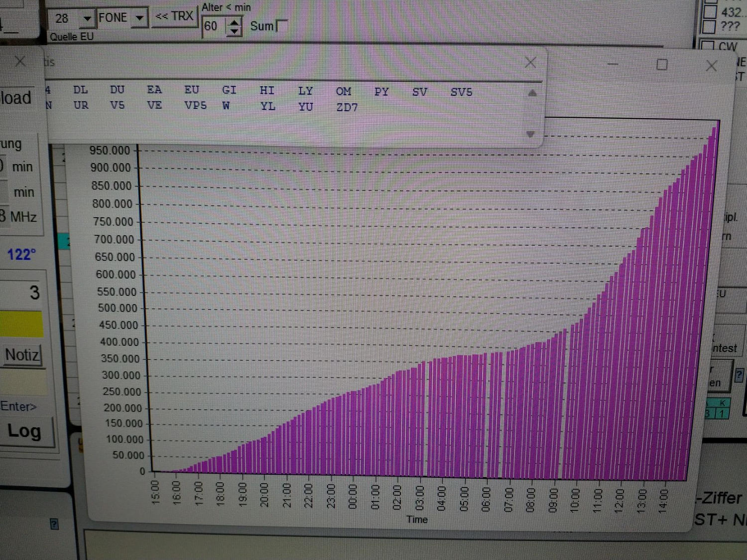This screenshot has height=560, width=747.
Task: Click the yellow color field
Action: pyautogui.click(x=21, y=324)
